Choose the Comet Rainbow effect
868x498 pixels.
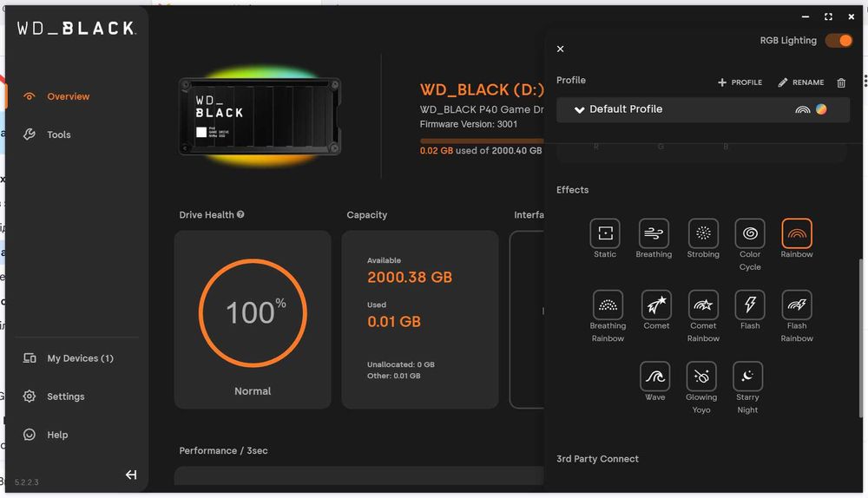point(703,305)
